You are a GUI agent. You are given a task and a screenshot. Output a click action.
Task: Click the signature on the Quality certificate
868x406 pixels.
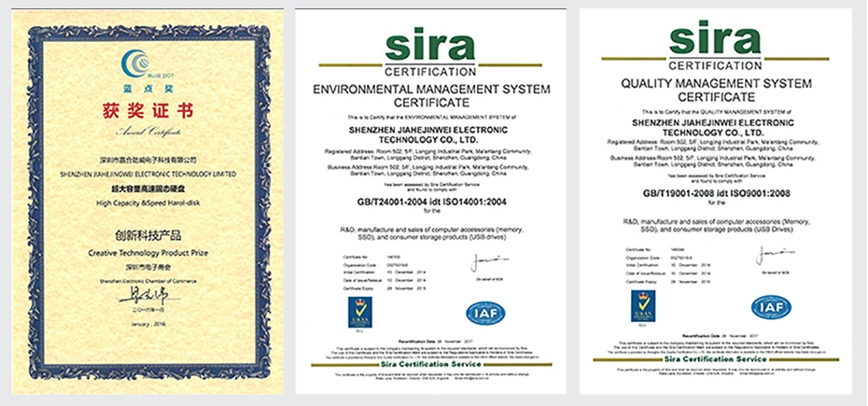(x=776, y=256)
